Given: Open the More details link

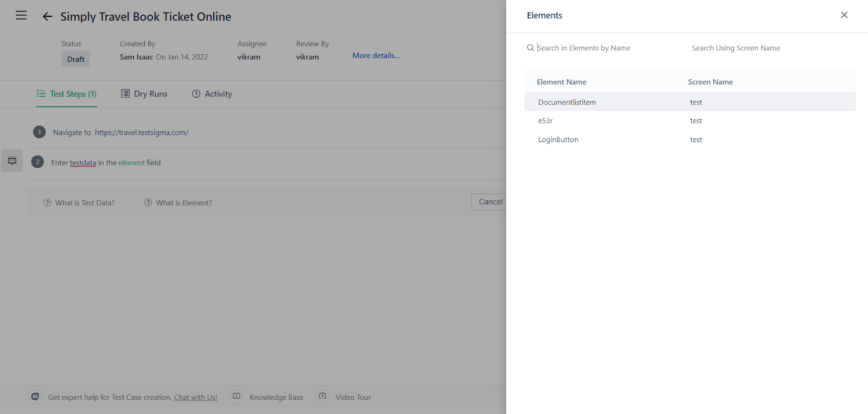Looking at the screenshot, I should coord(375,55).
